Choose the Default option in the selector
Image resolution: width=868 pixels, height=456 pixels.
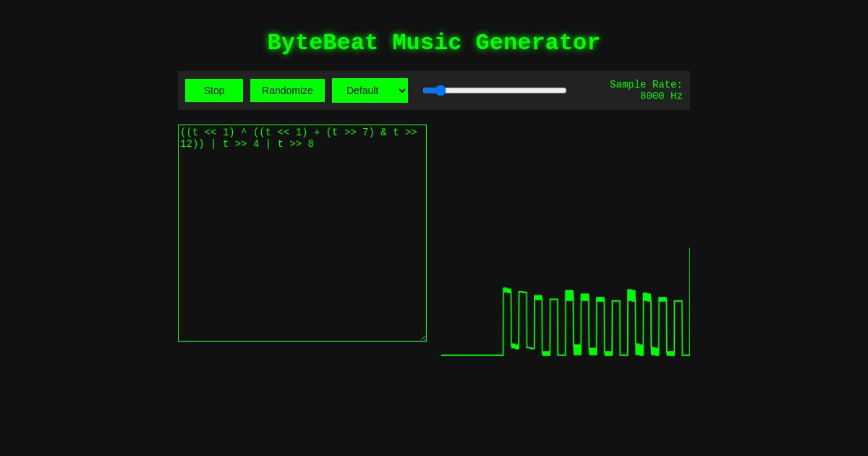370,90
